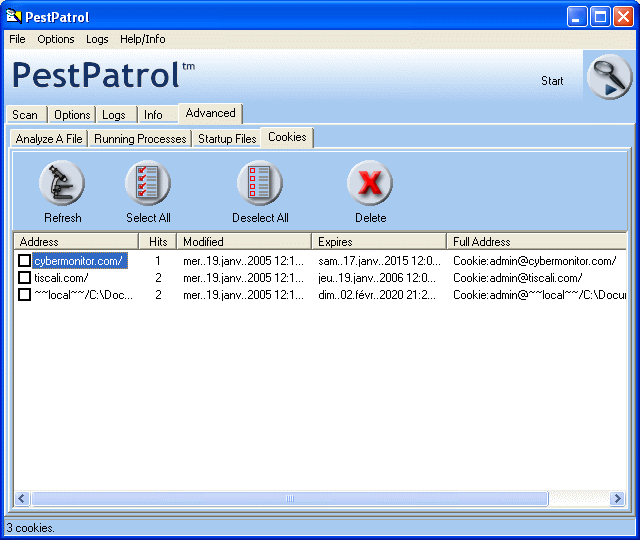
Task: Open the Options menu
Action: (56, 39)
